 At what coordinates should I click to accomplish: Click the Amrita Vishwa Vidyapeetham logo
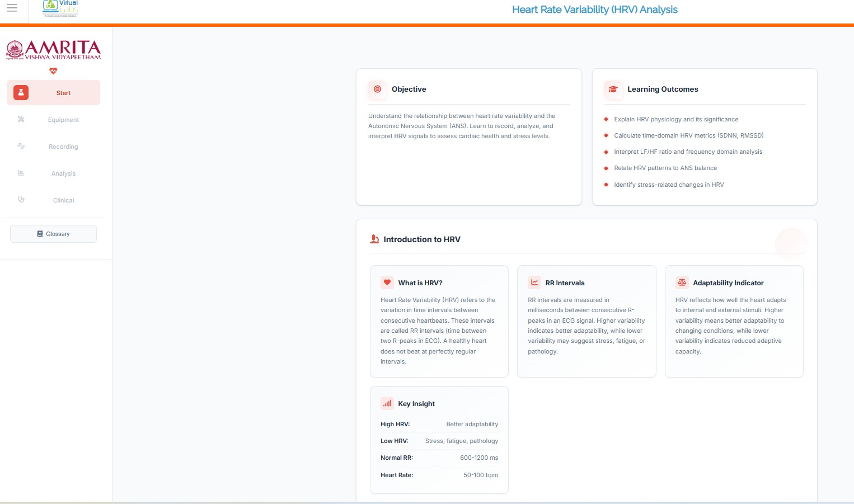click(x=54, y=50)
